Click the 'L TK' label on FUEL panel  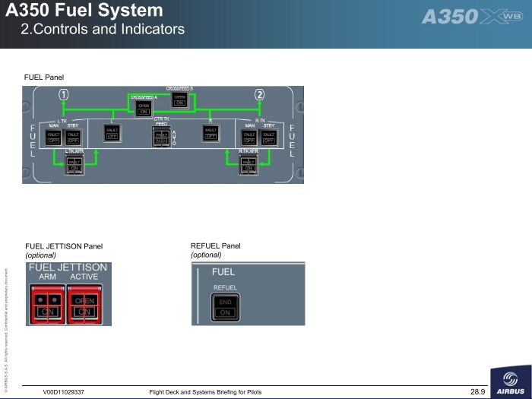(62, 121)
